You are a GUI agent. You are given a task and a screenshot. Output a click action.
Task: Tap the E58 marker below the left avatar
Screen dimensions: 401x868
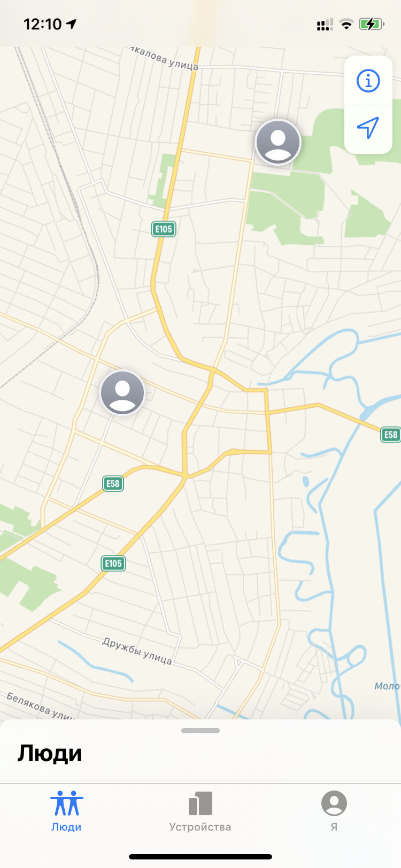coord(113,484)
